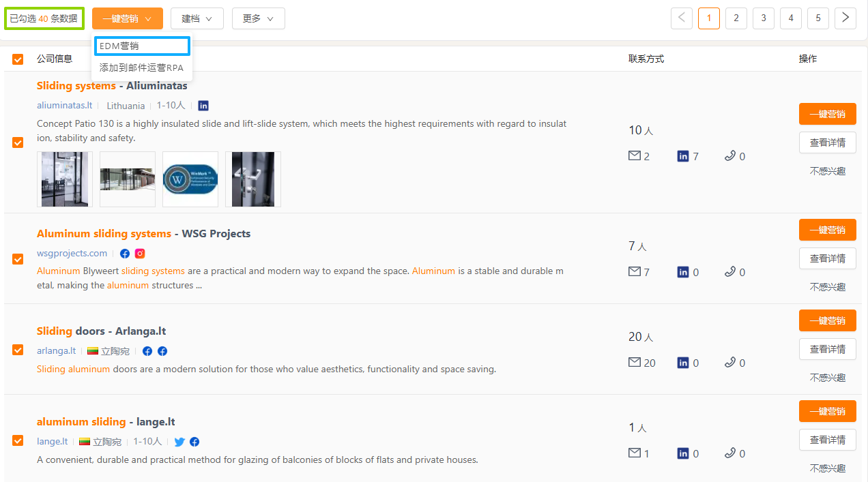868x482 pixels.
Task: Open Facebook icon in lange.lt row
Action: 194,442
